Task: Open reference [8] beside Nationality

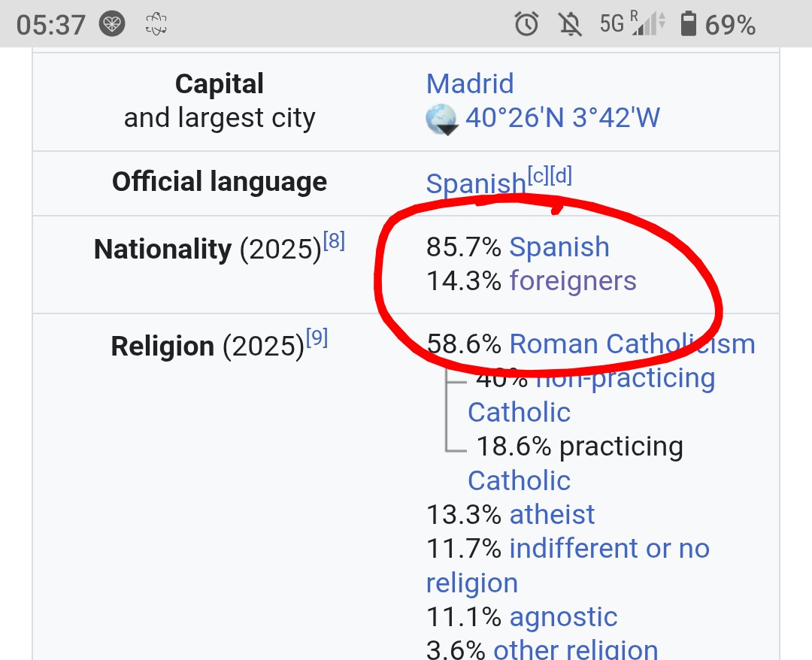Action: (334, 241)
